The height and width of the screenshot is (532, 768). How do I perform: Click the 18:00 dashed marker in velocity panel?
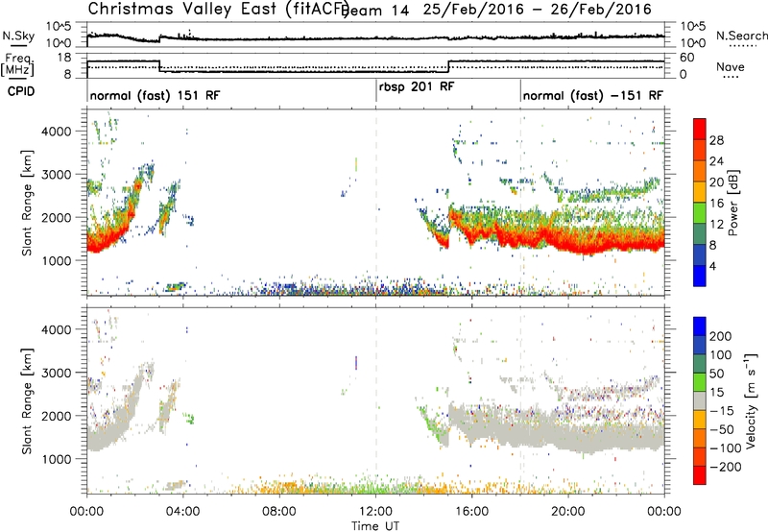[x=520, y=400]
